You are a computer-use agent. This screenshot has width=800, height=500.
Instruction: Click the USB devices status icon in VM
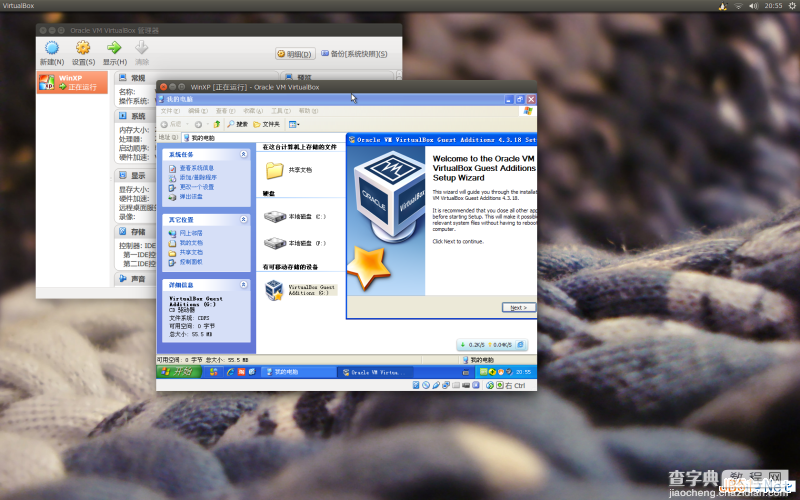(436, 385)
